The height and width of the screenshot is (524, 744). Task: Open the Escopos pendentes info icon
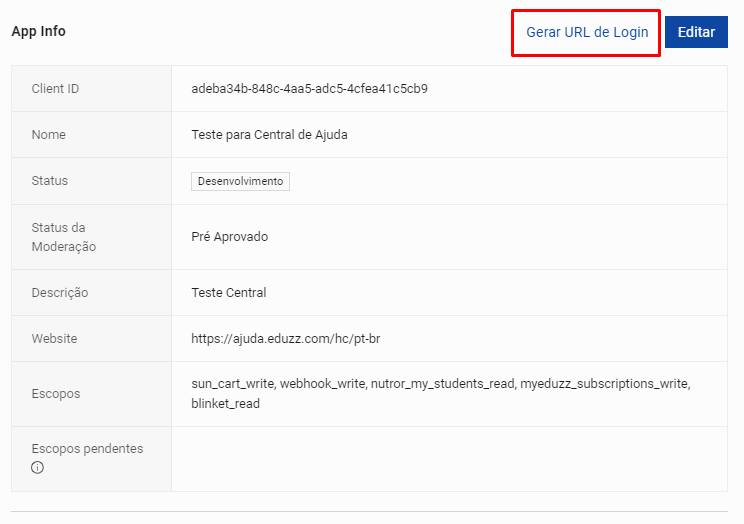[x=37, y=468]
